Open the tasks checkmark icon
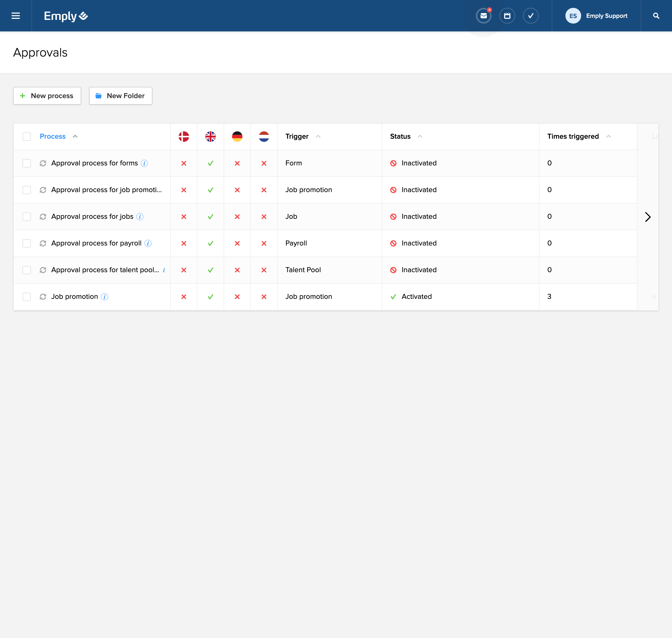Viewport: 672px width, 638px height. (x=531, y=16)
